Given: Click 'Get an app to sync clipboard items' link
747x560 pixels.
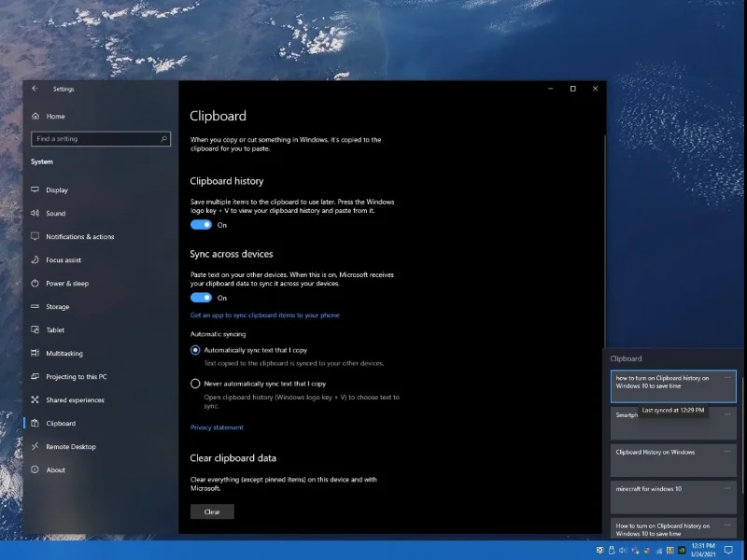Looking at the screenshot, I should pos(265,315).
